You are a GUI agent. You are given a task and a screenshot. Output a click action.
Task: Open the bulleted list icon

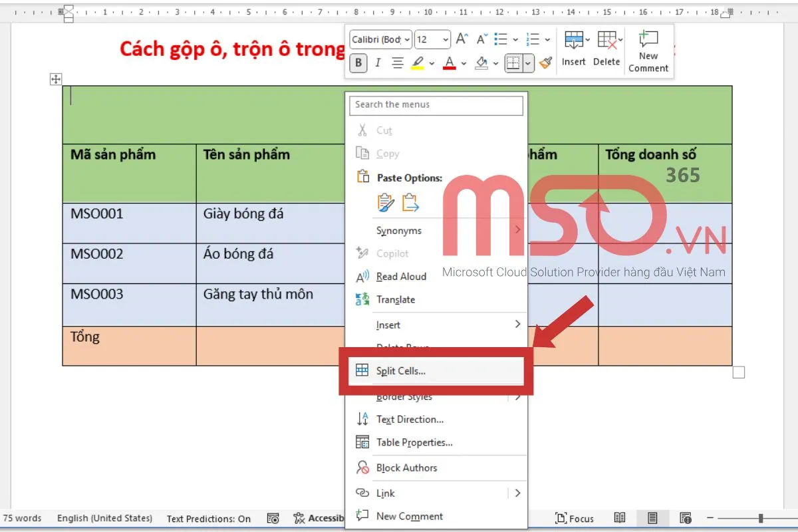coord(501,39)
